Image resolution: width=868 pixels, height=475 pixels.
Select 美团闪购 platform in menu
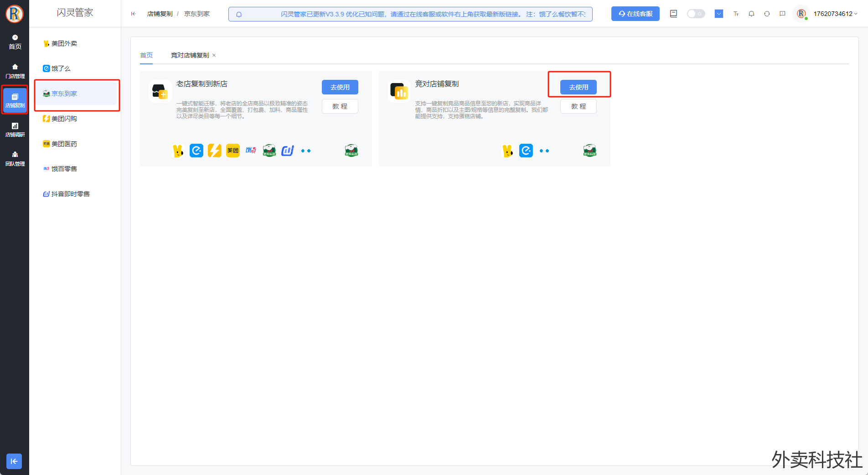75,119
